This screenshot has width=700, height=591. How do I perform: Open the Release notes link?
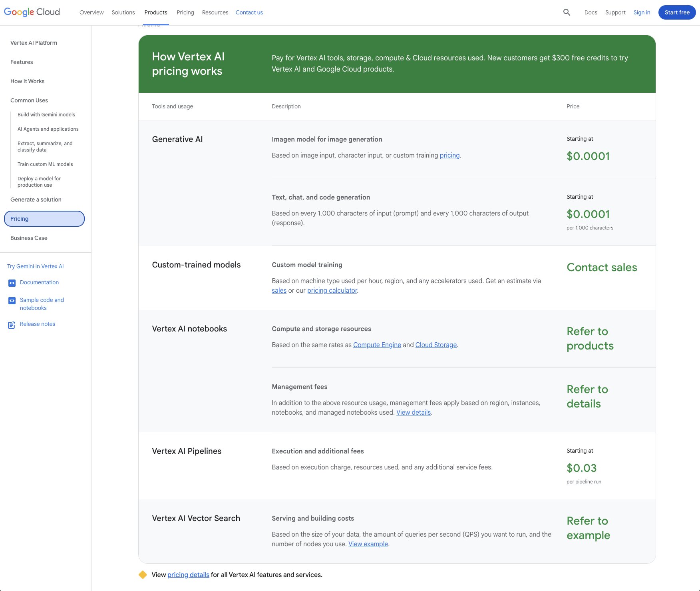click(x=38, y=324)
